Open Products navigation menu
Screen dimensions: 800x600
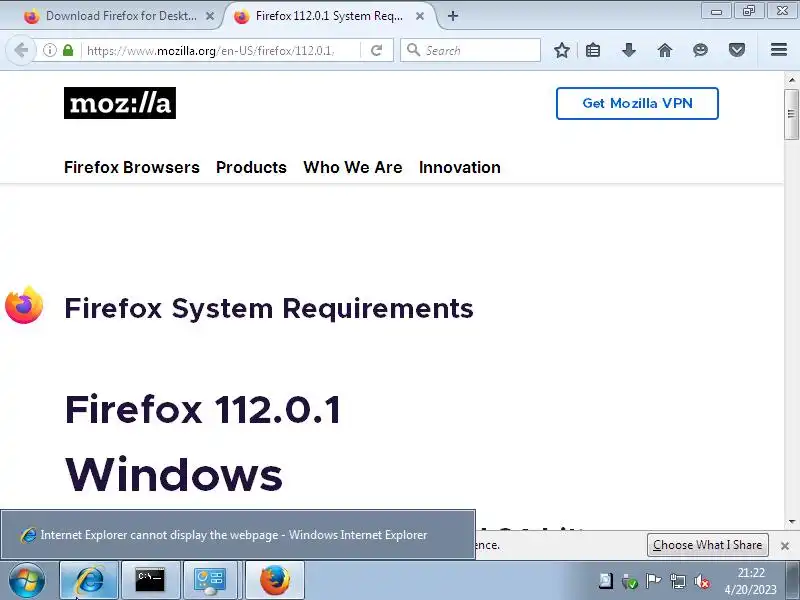pyautogui.click(x=251, y=167)
